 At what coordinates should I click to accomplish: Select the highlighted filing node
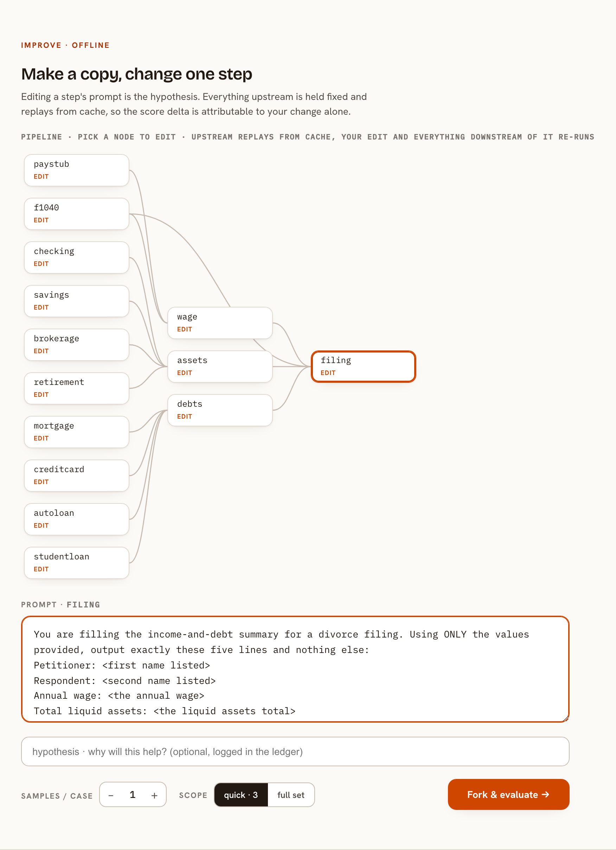[x=363, y=367]
